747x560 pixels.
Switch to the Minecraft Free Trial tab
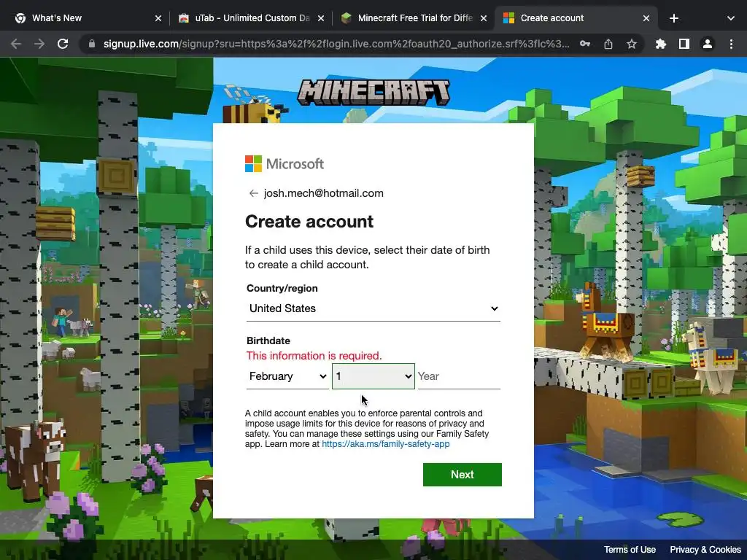[414, 18]
